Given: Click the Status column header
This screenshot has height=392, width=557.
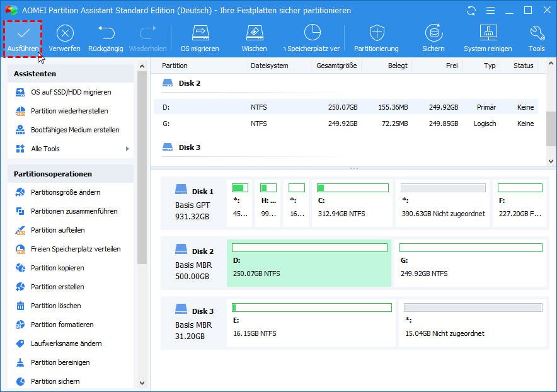Looking at the screenshot, I should (x=523, y=66).
